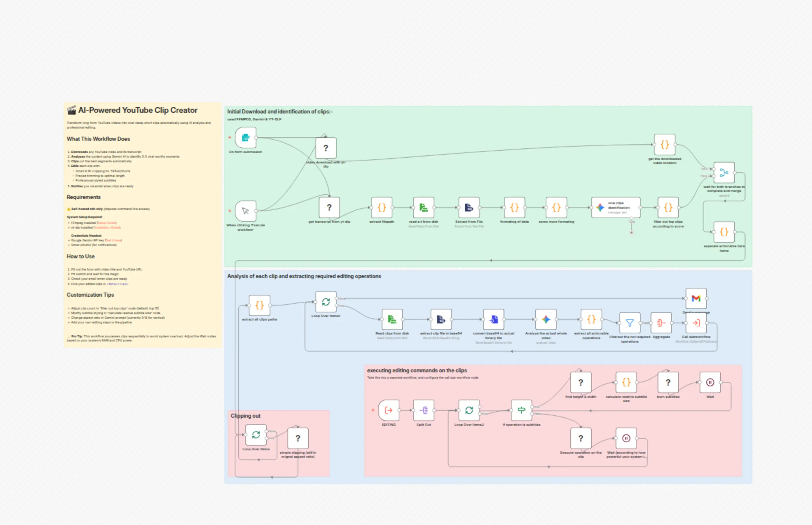
Task: Open the yt-dlp 'Installation Guide' link
Action: tap(107, 227)
